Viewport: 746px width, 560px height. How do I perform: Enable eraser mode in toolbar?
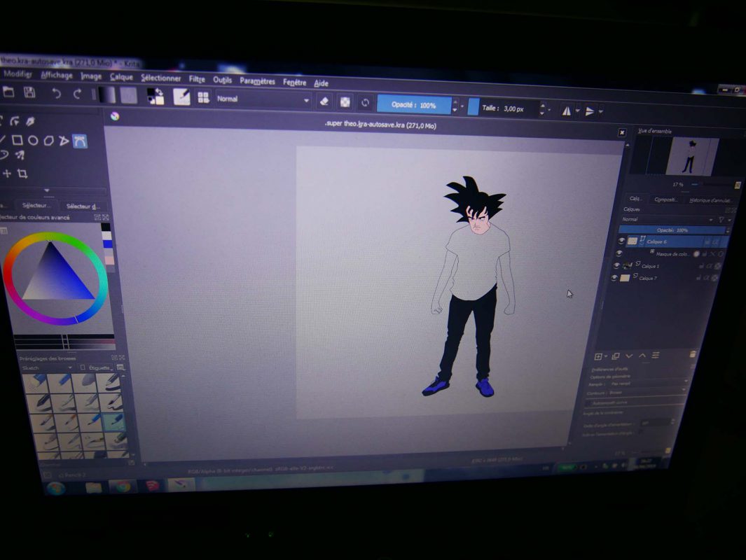[324, 101]
